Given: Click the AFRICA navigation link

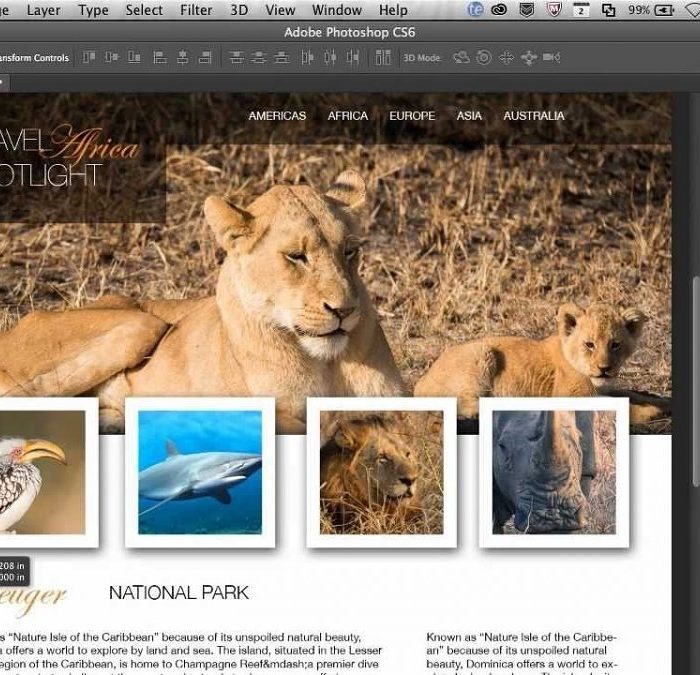Looking at the screenshot, I should coord(348,116).
